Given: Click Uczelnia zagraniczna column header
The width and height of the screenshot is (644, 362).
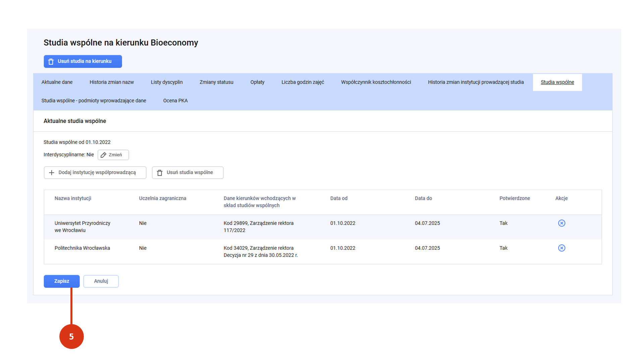Looking at the screenshot, I should point(163,198).
